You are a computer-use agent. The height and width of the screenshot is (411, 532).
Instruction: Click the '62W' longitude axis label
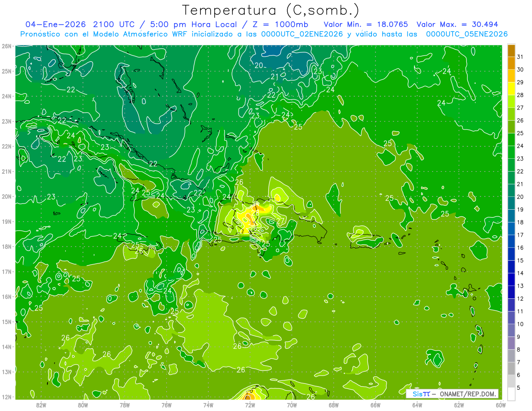tap(458, 404)
